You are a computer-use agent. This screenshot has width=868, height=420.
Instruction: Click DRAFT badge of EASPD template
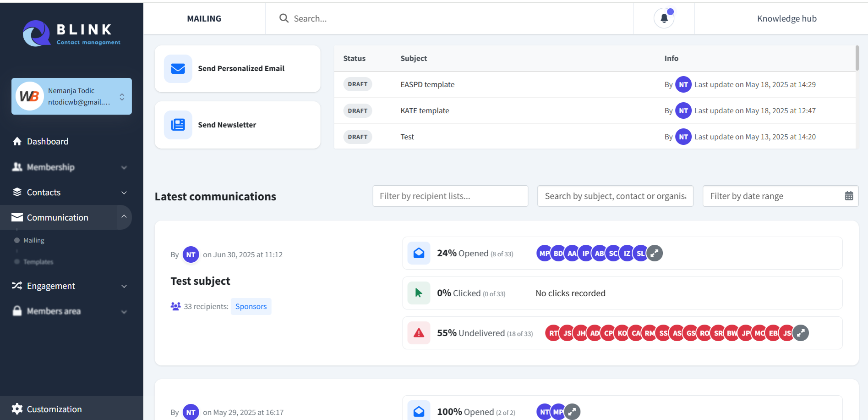357,84
